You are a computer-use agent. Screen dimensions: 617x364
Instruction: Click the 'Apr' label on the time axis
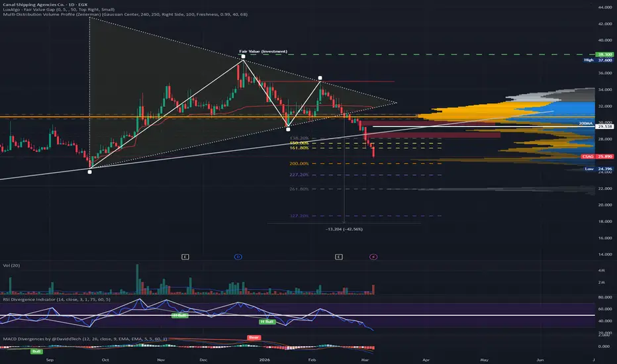pyautogui.click(x=426, y=359)
